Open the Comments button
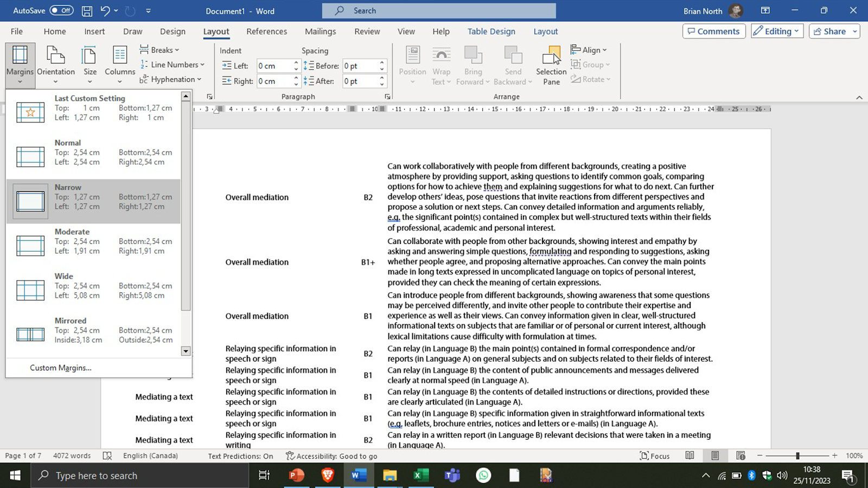The height and width of the screenshot is (488, 868). click(713, 31)
